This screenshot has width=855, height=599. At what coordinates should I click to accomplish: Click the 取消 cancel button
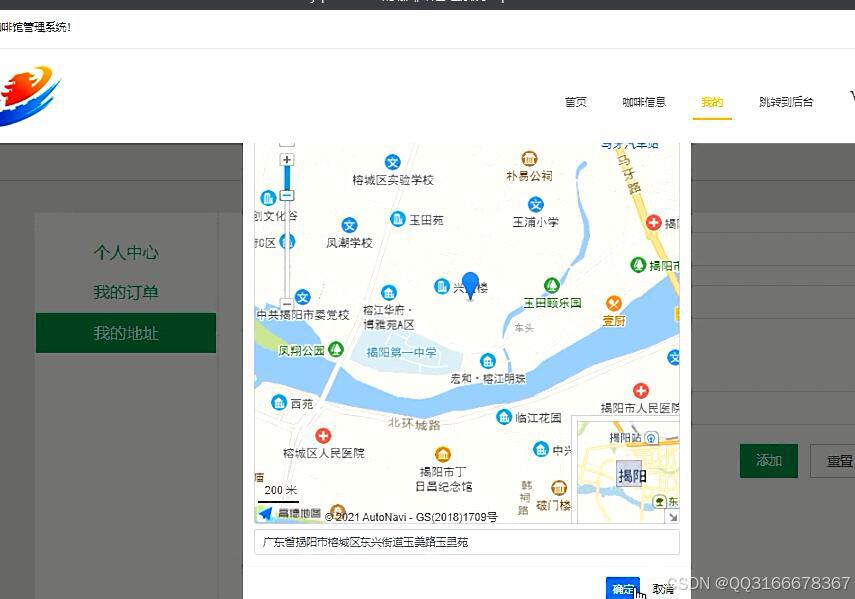(x=663, y=589)
